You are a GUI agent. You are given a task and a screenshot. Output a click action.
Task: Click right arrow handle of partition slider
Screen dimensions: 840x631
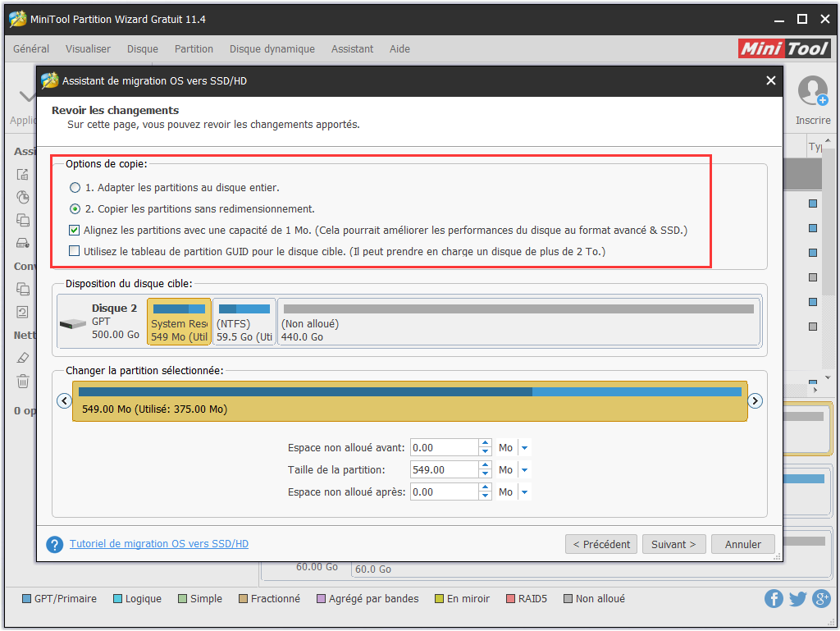(755, 400)
